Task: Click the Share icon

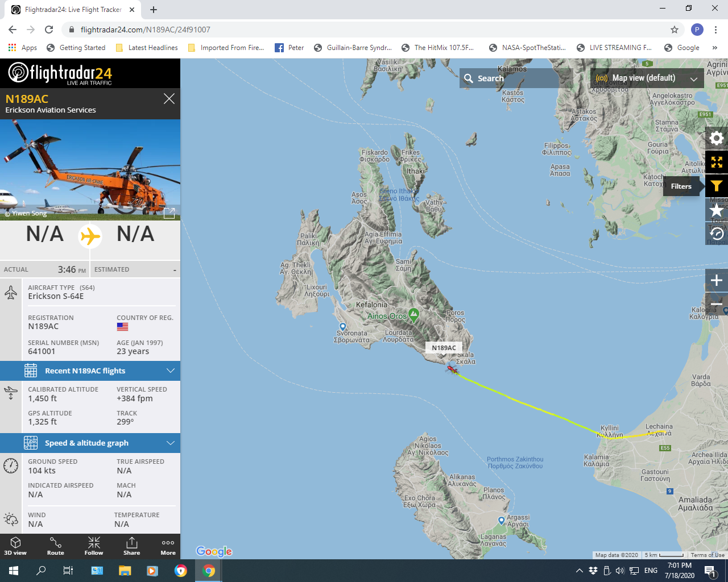Action: click(131, 546)
